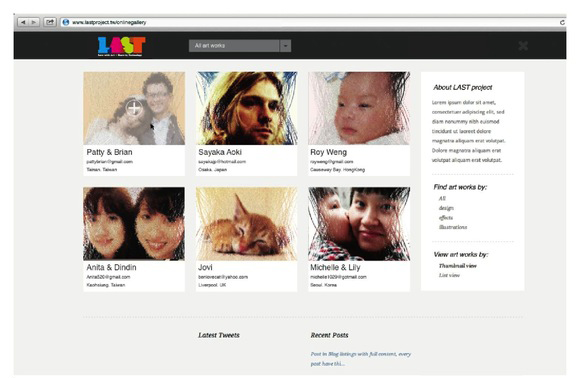Switch to List view

pos(449,275)
